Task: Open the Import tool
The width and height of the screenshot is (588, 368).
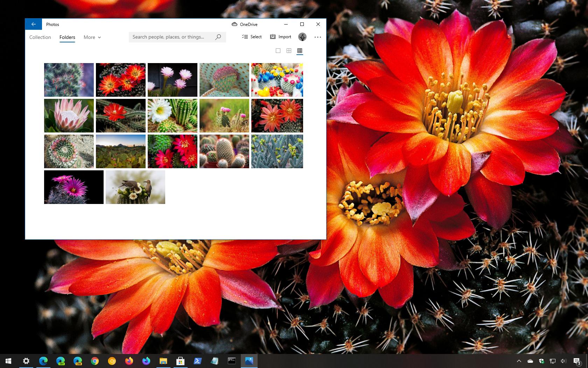Action: click(x=280, y=36)
